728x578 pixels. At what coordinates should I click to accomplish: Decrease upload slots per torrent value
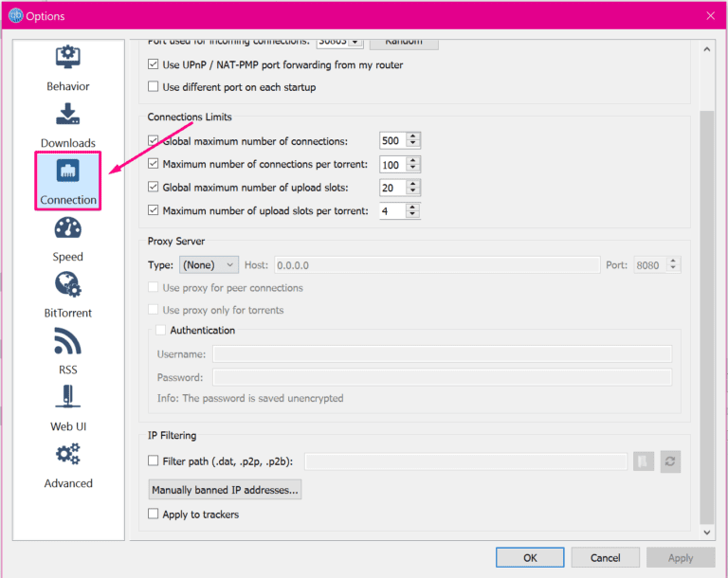point(412,214)
